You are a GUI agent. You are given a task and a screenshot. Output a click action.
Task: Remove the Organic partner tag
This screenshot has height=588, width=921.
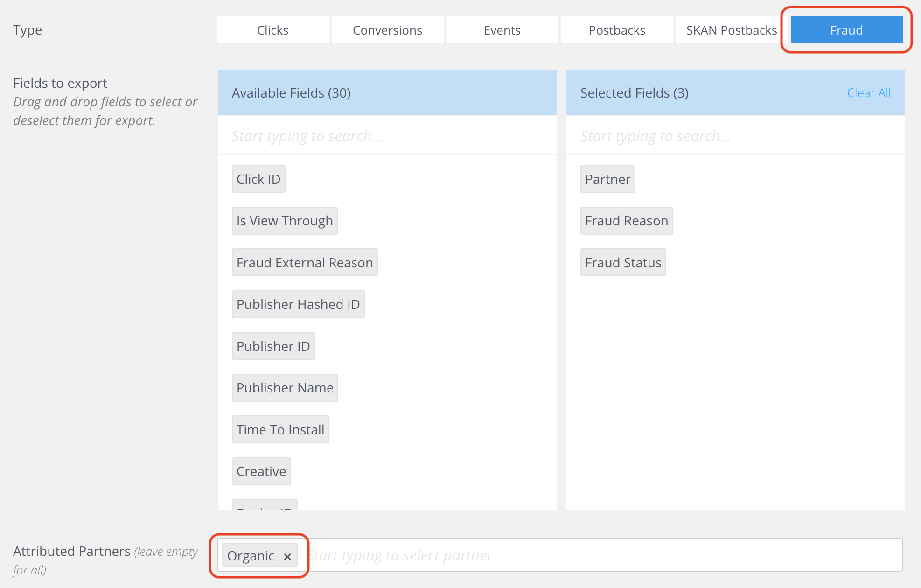click(x=287, y=556)
